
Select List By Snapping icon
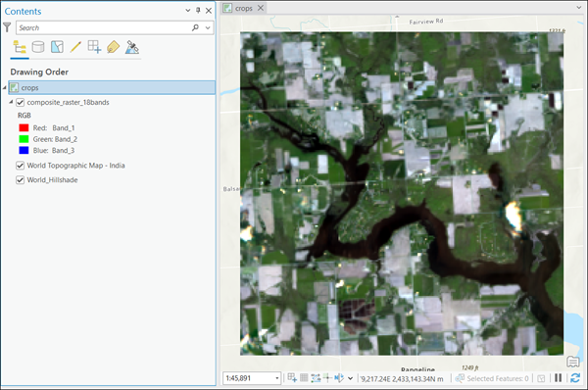(94, 47)
